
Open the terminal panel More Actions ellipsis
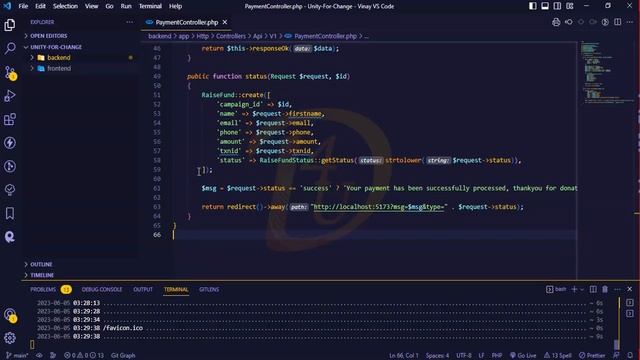pos(617,289)
